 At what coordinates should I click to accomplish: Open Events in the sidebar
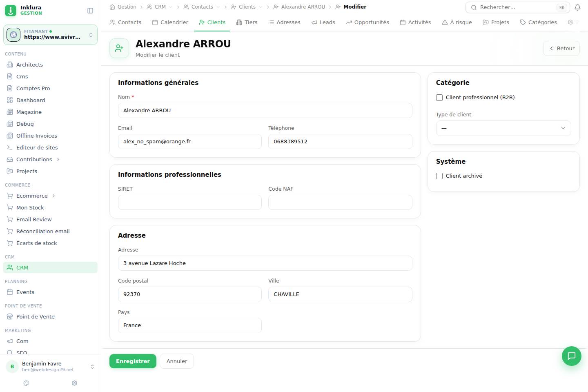click(50, 292)
